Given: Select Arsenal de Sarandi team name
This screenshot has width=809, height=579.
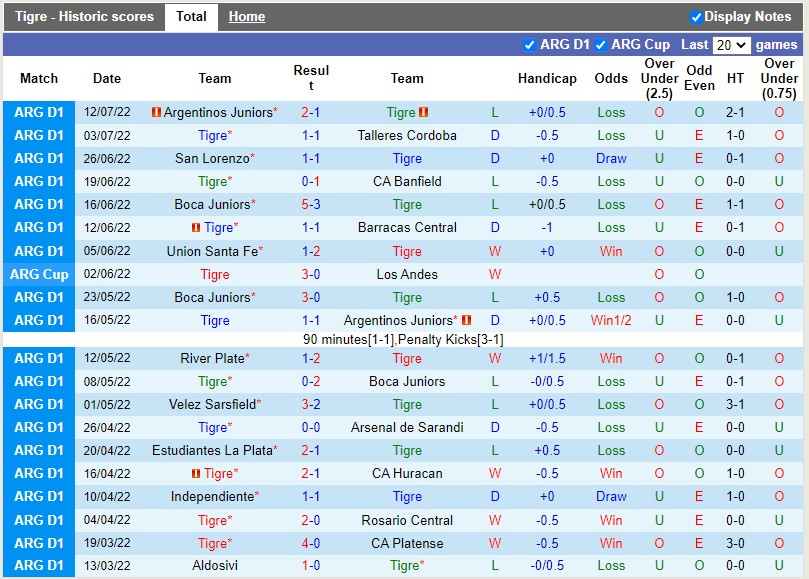Looking at the screenshot, I should tap(407, 428).
